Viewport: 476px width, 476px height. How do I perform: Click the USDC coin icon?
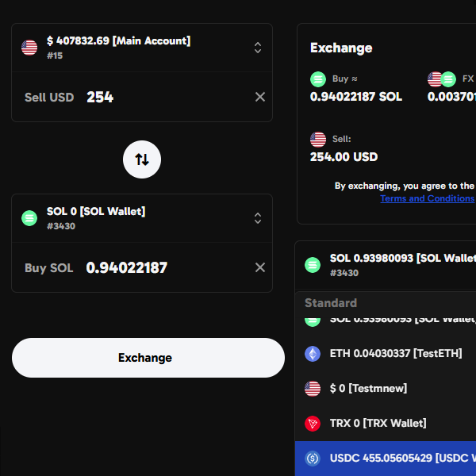(x=313, y=459)
